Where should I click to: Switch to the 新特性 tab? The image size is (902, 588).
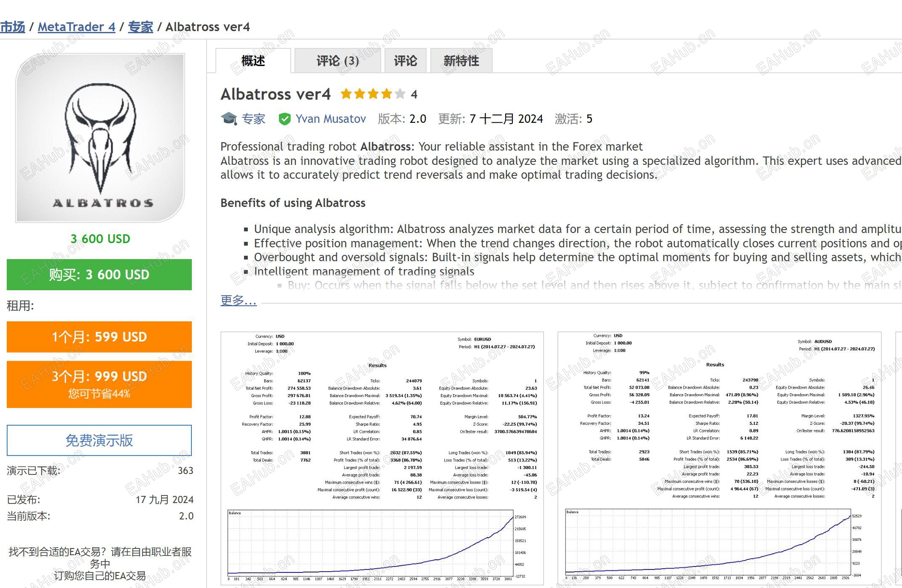(462, 61)
